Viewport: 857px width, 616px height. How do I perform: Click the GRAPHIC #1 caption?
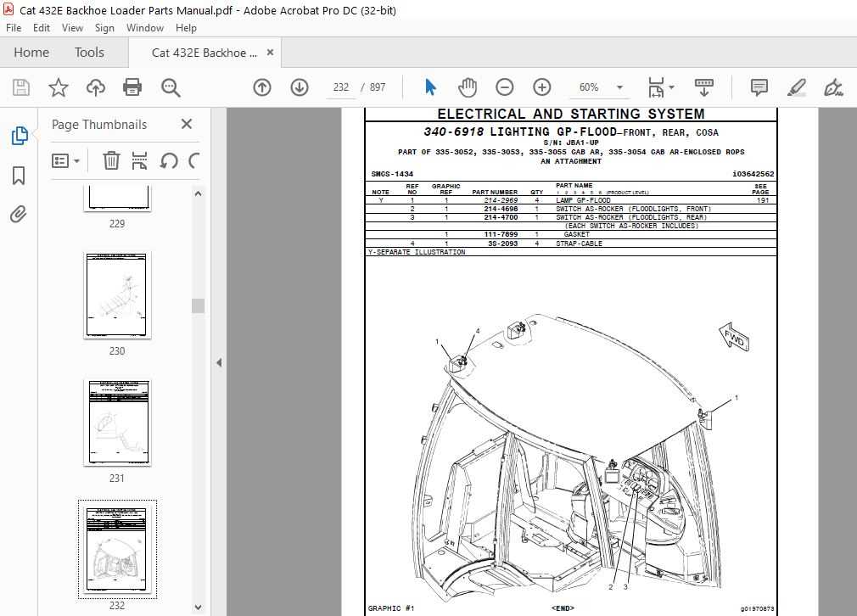click(391, 608)
